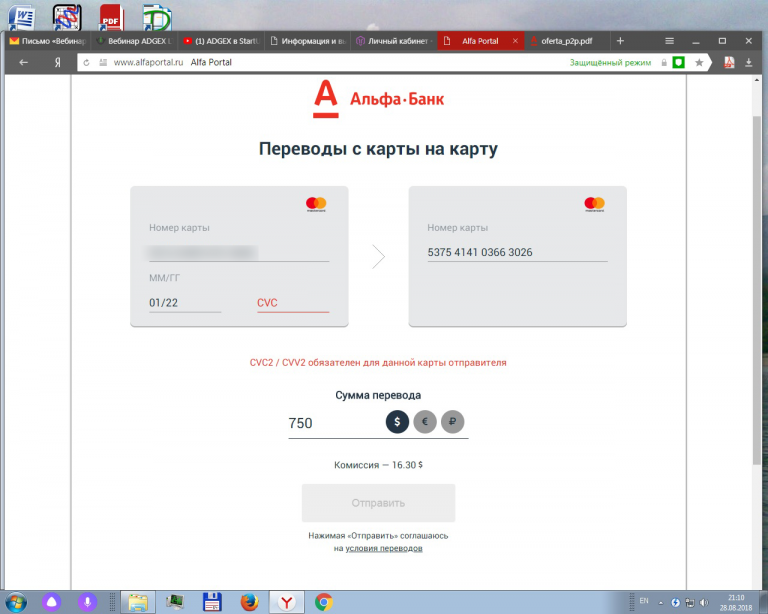Click the transfer amount field showing 750

(x=335, y=423)
